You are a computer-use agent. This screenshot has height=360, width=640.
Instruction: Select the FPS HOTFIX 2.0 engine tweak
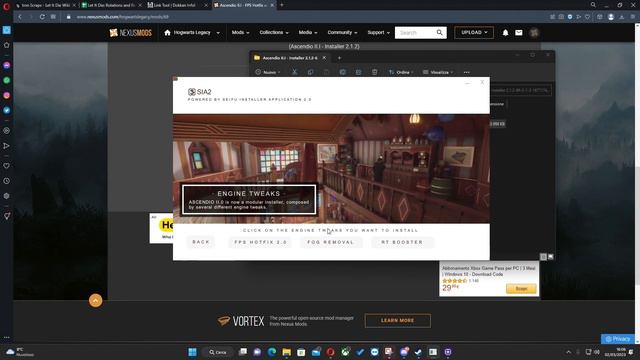click(x=260, y=242)
